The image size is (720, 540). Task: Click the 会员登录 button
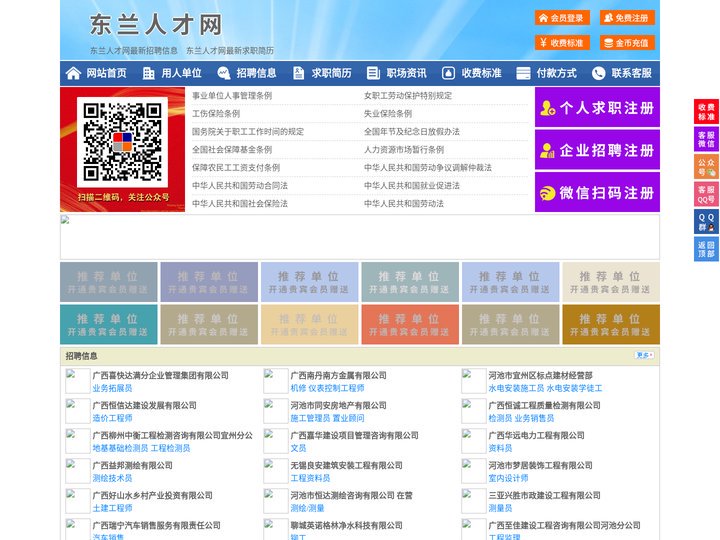[562, 18]
